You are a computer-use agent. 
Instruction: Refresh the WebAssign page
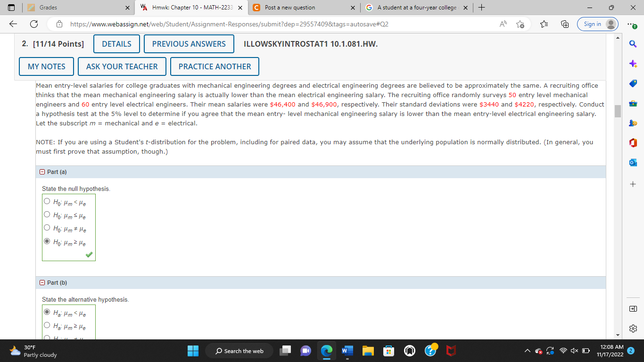pyautogui.click(x=34, y=24)
